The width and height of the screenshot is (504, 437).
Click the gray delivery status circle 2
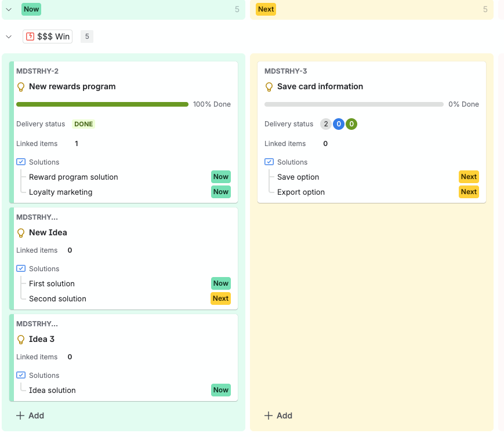coord(326,124)
